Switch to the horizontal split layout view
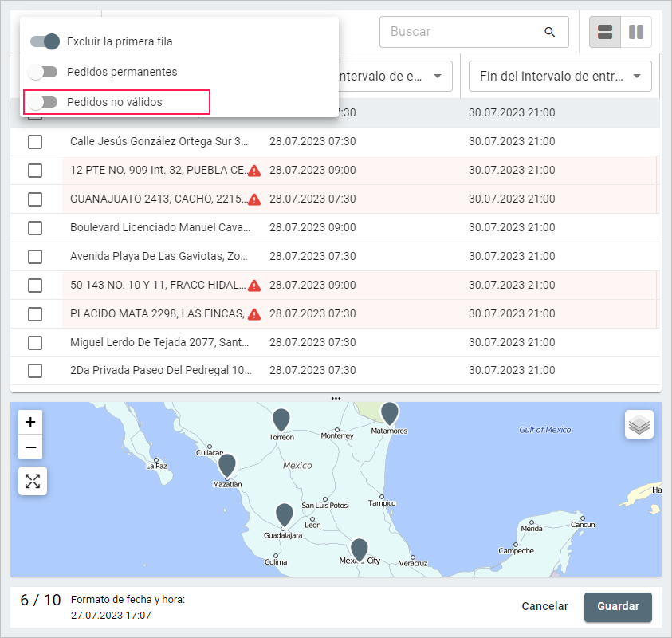Viewport: 672px width, 638px height. coord(605,32)
